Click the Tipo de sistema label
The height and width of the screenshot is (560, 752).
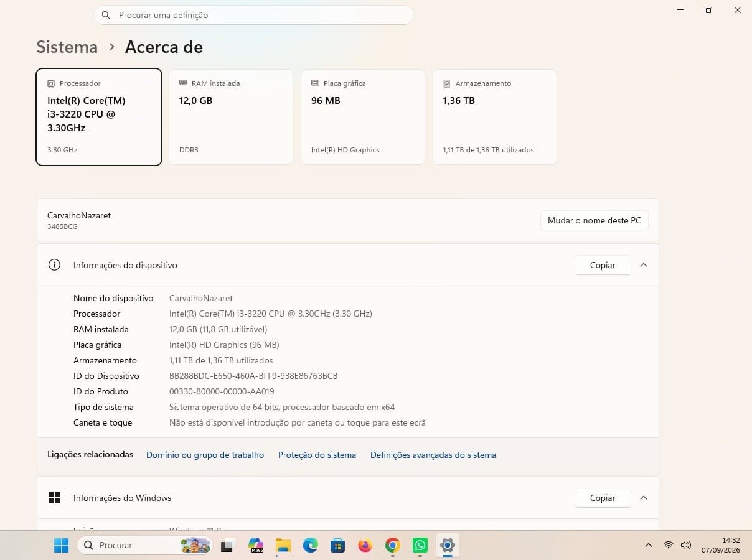pyautogui.click(x=103, y=407)
